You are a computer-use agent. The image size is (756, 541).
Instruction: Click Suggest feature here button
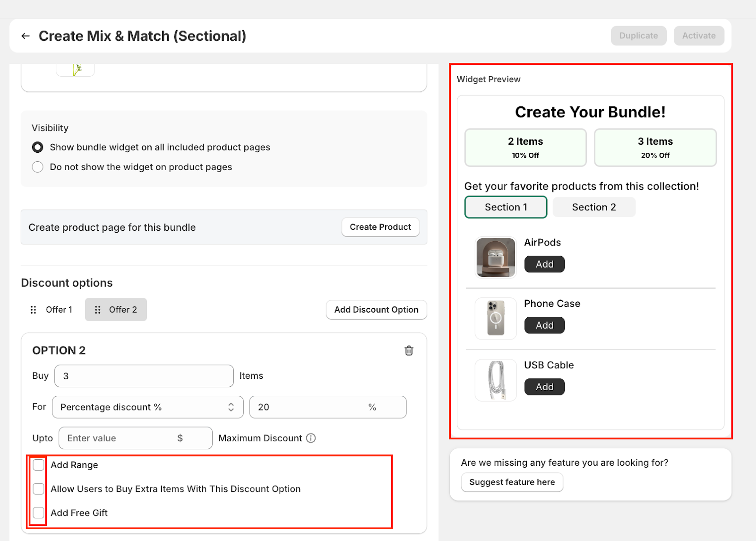coord(512,482)
